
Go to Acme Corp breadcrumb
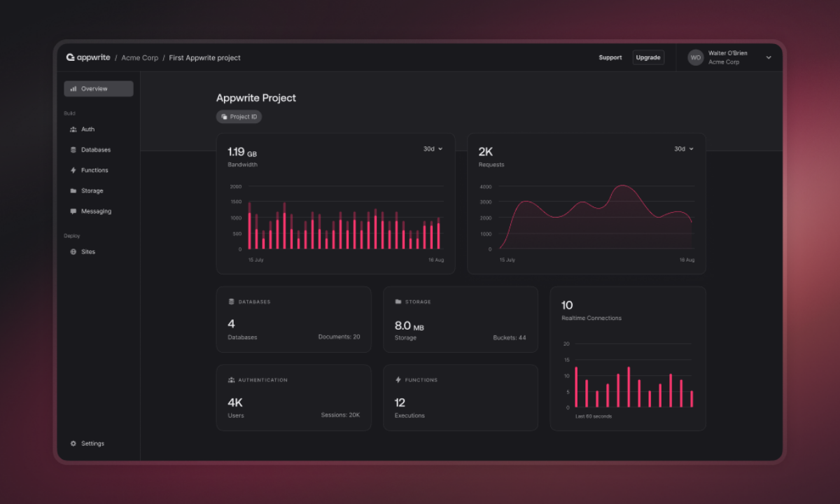point(140,57)
